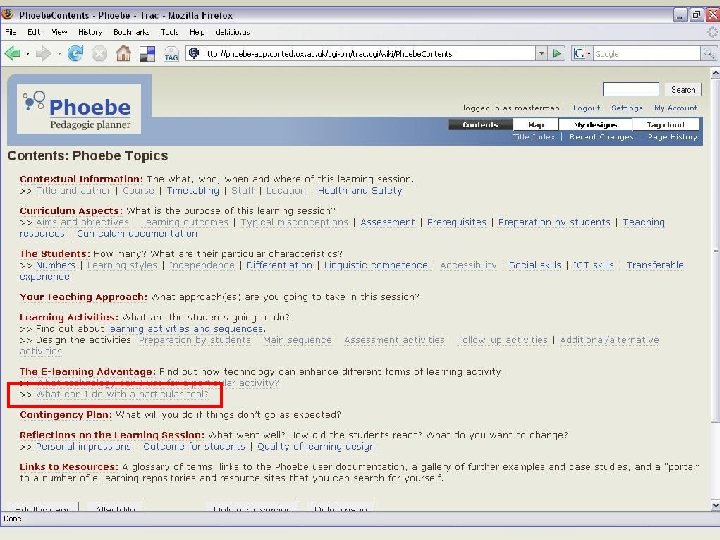Open the Back button history dropdown arrow

28,54
